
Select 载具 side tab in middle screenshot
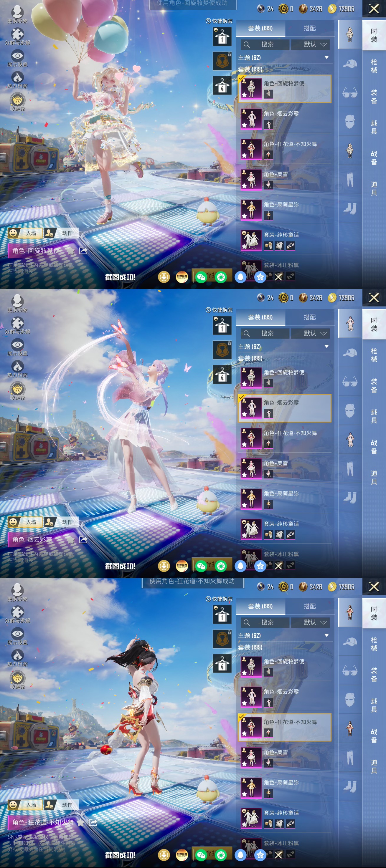tap(374, 416)
